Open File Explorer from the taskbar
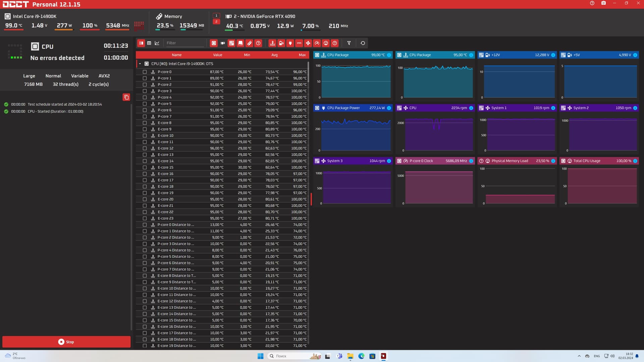The width and height of the screenshot is (644, 362). (350, 356)
